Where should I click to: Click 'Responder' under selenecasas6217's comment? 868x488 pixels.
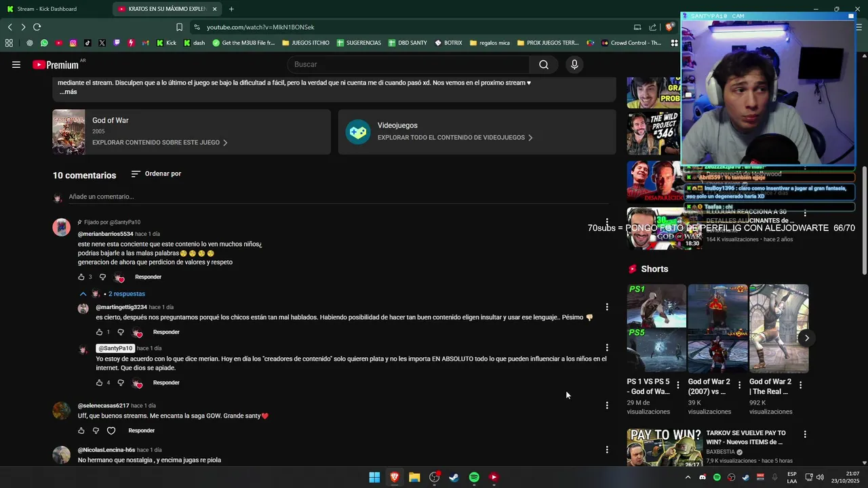(x=141, y=430)
